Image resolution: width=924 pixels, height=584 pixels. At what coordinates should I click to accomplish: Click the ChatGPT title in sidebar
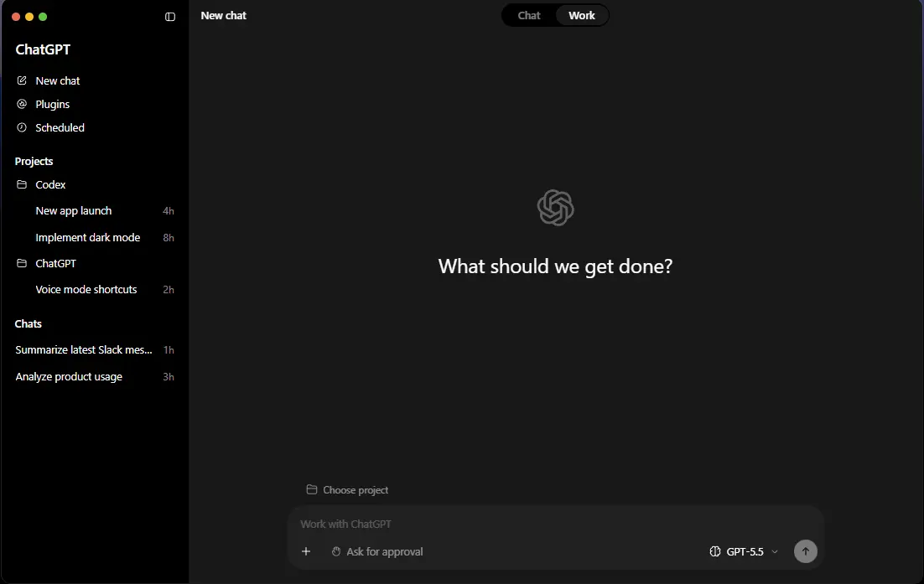(x=43, y=49)
